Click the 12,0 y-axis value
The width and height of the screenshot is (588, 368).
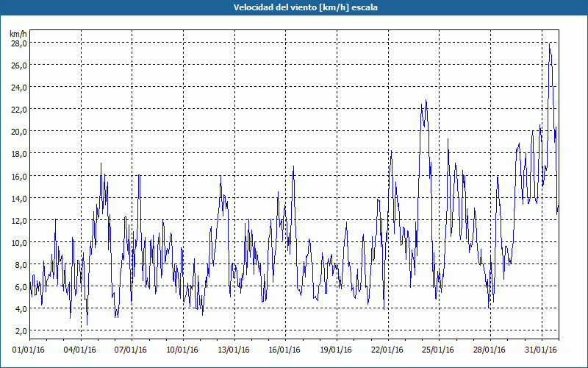(x=19, y=220)
